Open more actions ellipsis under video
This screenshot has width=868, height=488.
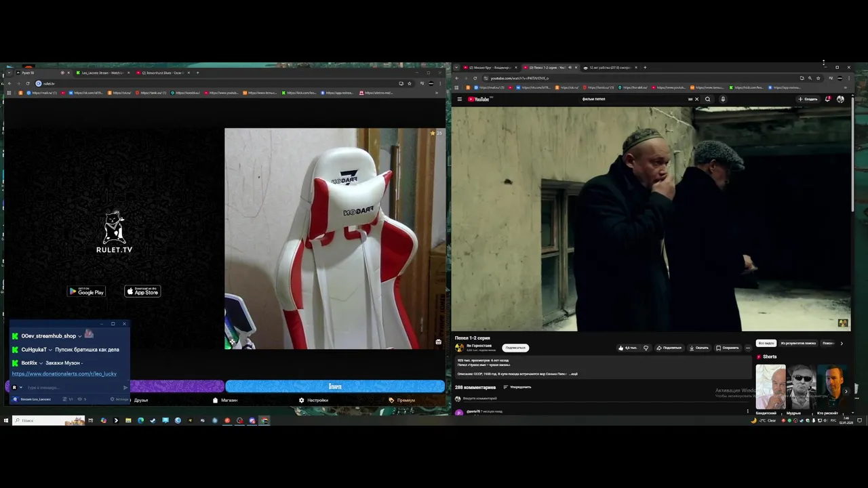(x=748, y=348)
